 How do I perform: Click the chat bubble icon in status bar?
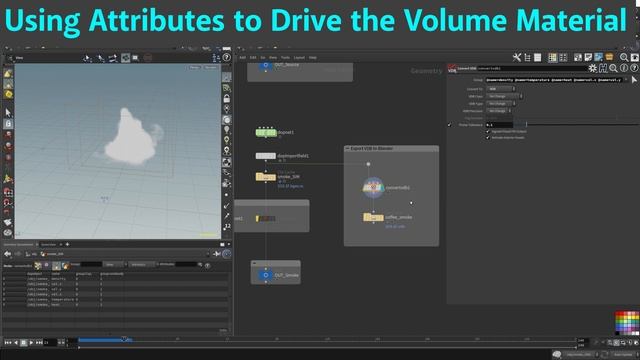(x=557, y=354)
